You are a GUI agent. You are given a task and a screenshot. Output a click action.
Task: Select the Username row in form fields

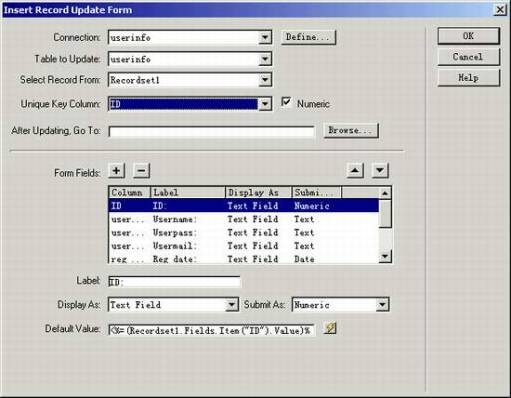(244, 219)
